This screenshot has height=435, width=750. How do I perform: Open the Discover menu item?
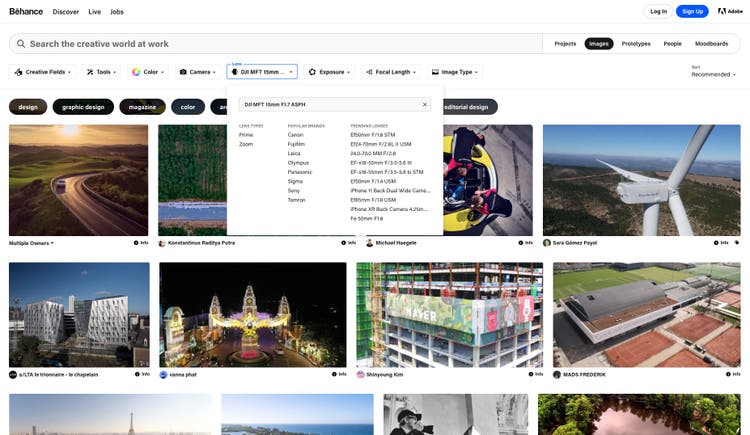tap(66, 11)
